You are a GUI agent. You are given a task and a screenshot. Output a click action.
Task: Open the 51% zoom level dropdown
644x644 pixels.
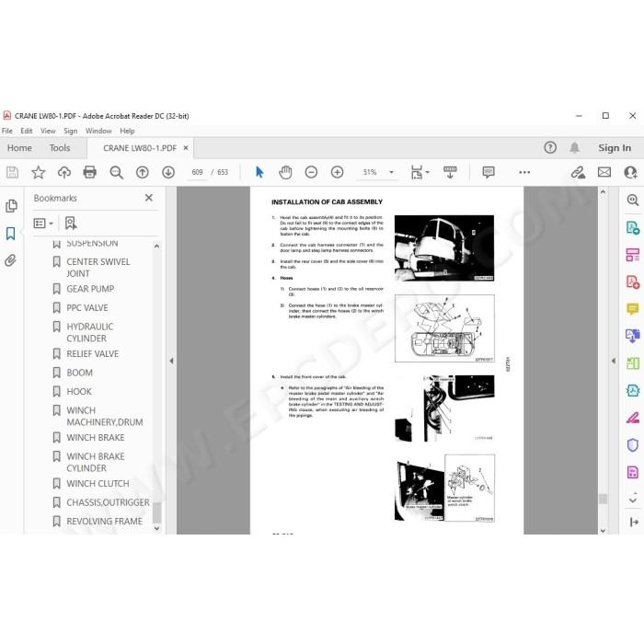pyautogui.click(x=391, y=172)
